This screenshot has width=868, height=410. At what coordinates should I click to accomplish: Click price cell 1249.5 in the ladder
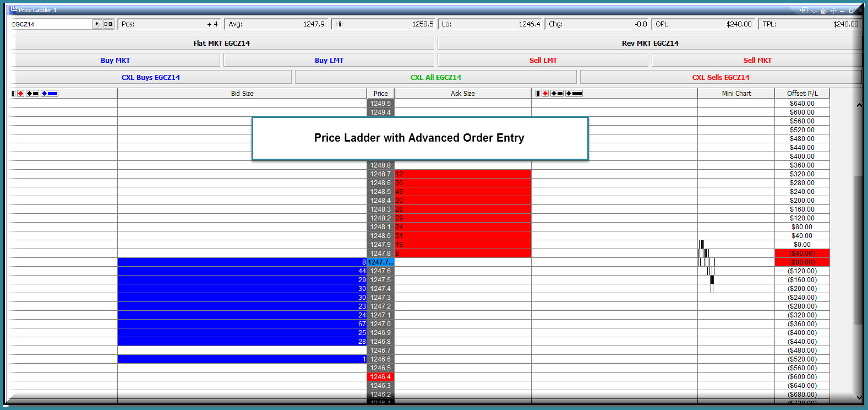[x=381, y=104]
